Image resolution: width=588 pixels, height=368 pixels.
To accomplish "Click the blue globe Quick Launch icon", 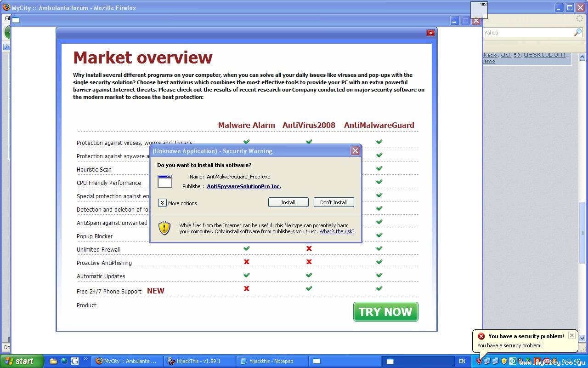I will (x=64, y=361).
